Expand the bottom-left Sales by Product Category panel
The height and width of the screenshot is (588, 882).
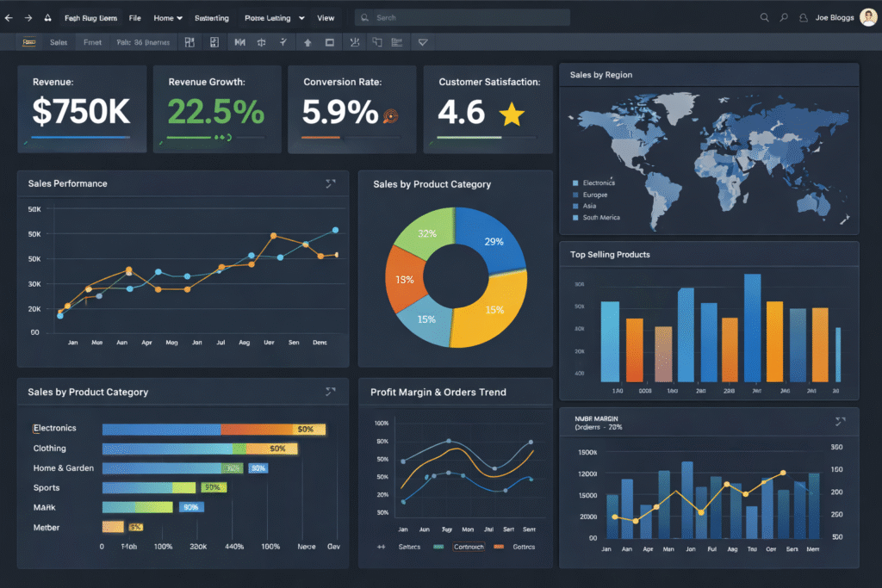(x=331, y=392)
